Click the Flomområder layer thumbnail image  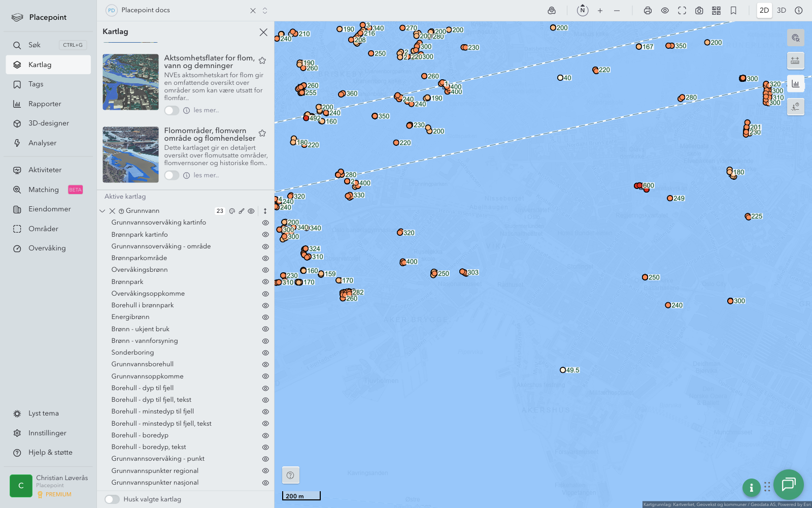130,154
